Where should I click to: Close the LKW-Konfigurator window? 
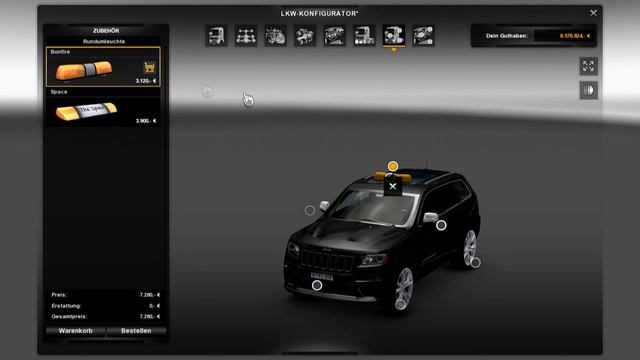[x=593, y=13]
